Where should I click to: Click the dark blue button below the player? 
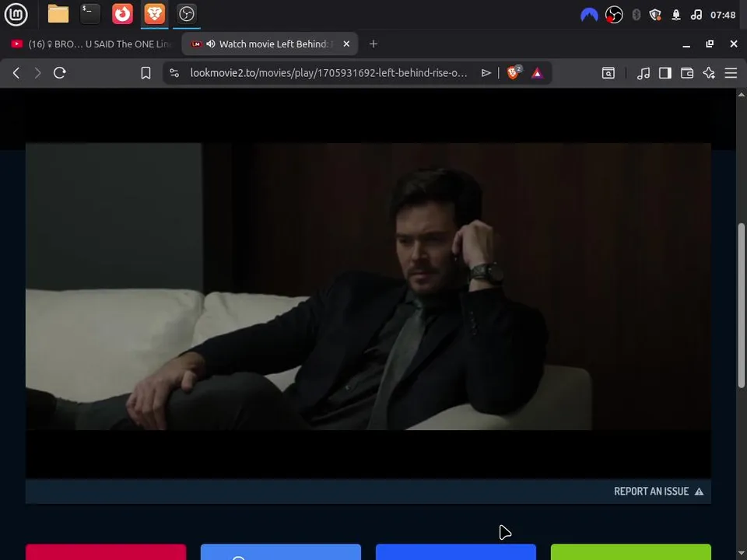pos(456,552)
